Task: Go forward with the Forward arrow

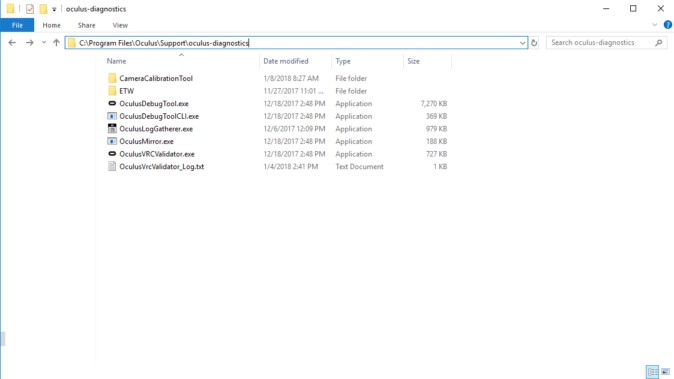Action: (x=29, y=43)
